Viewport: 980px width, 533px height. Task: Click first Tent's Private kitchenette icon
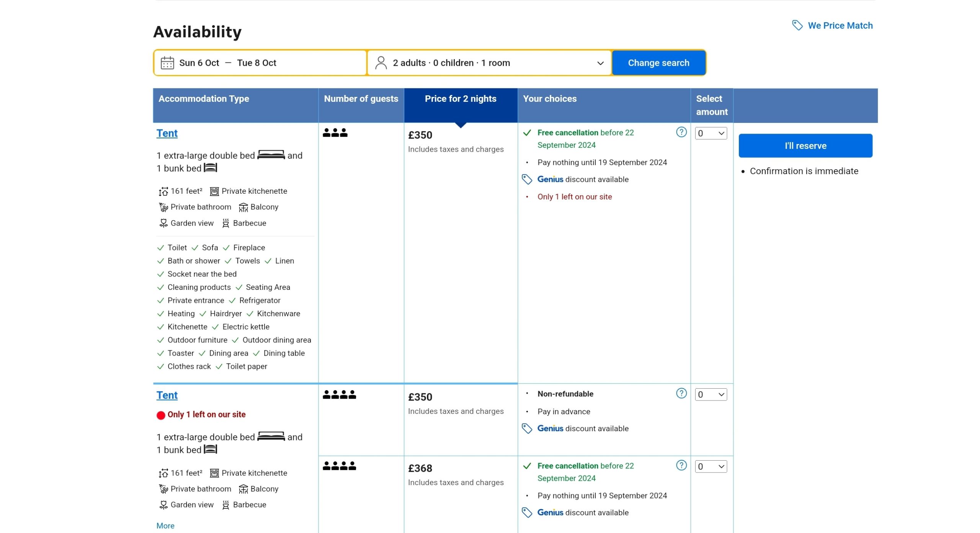[x=214, y=191]
